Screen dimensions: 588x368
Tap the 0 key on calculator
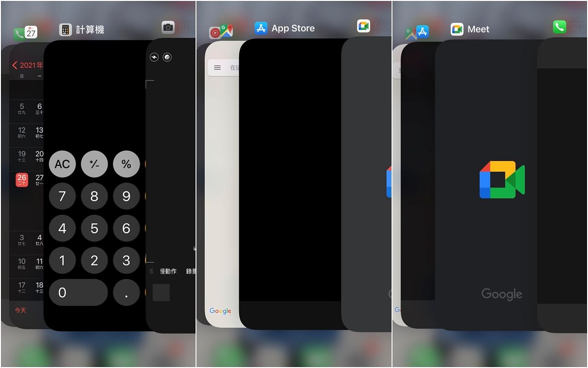coord(78,292)
